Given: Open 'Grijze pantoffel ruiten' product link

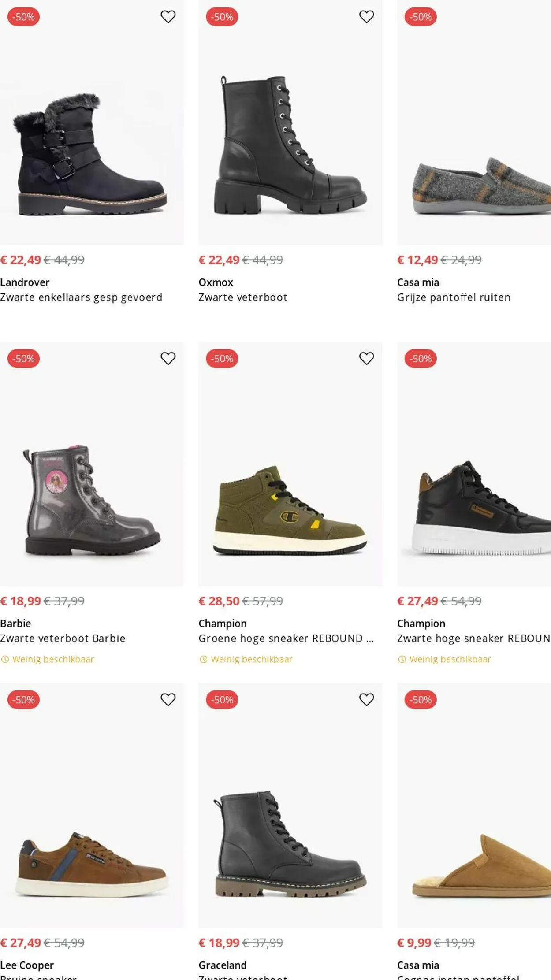Looking at the screenshot, I should (454, 297).
